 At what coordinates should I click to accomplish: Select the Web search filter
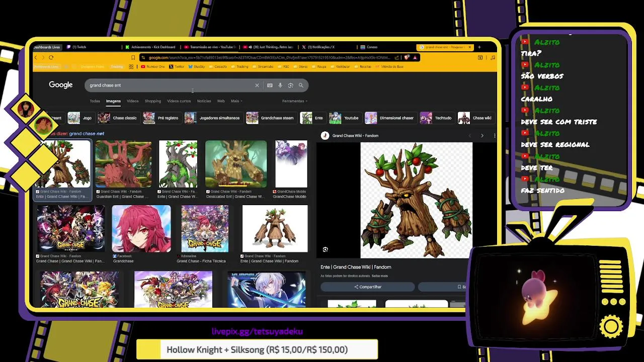(221, 101)
